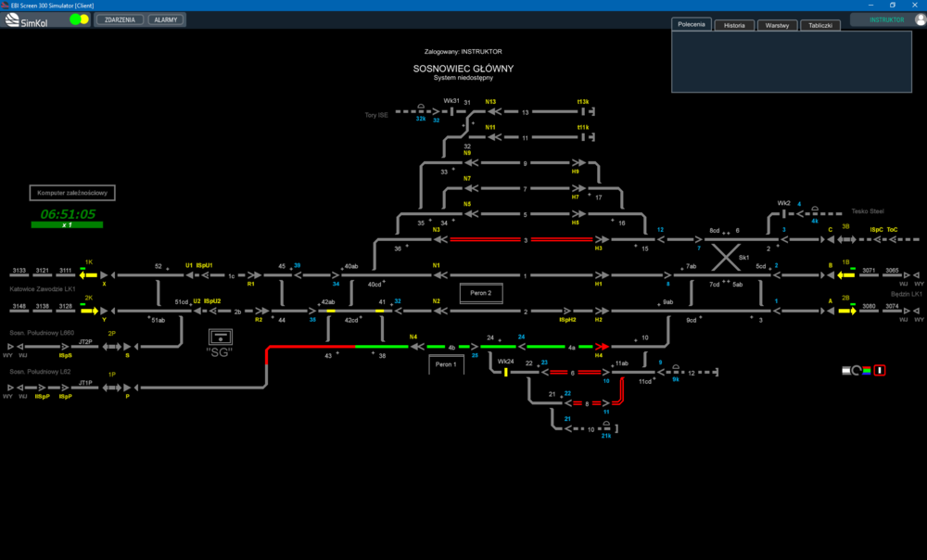Viewport: 927px width, 560px height.
Task: Click the Tory ISE label
Action: pyautogui.click(x=376, y=115)
